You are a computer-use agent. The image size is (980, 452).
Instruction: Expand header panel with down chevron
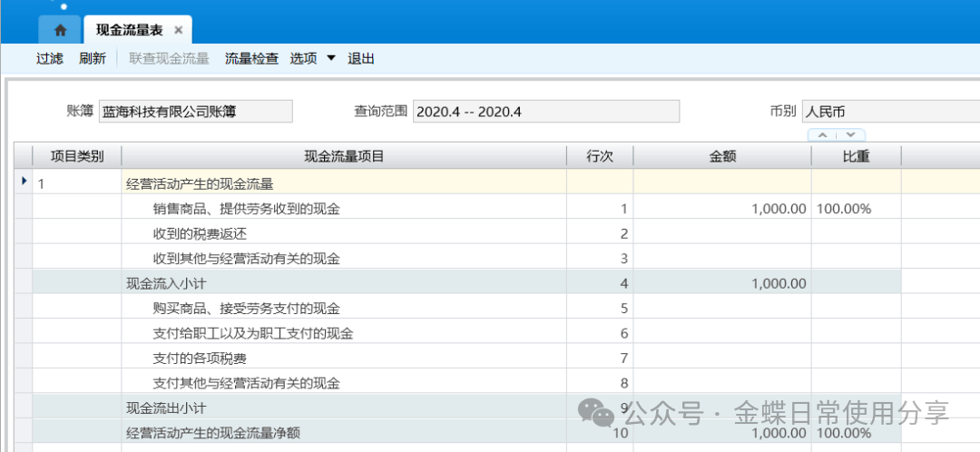[x=850, y=134]
